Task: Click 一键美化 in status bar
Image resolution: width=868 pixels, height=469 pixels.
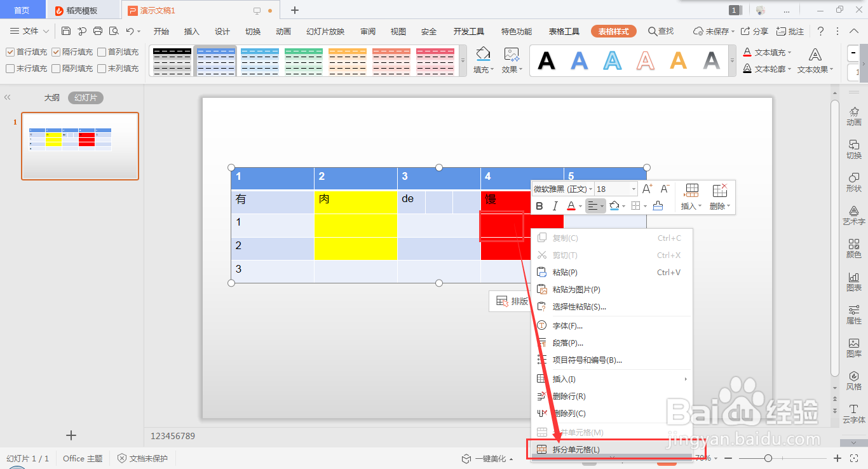Action: pos(487,458)
